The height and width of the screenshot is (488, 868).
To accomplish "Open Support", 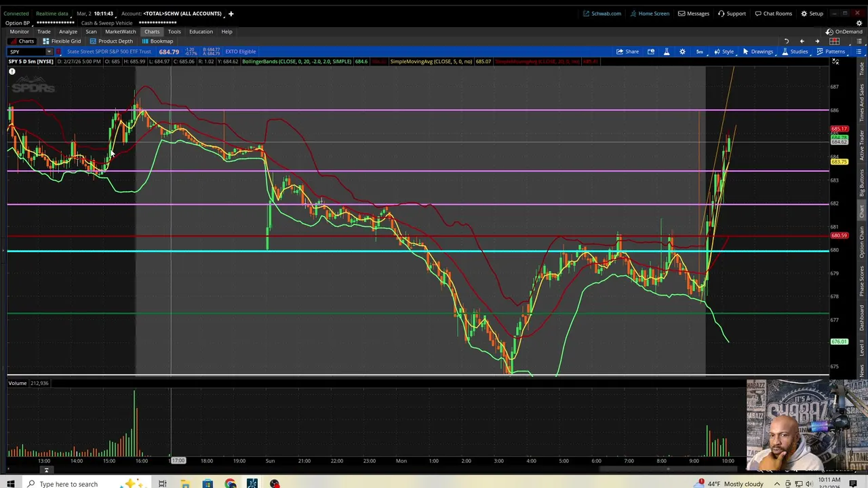I will point(732,14).
